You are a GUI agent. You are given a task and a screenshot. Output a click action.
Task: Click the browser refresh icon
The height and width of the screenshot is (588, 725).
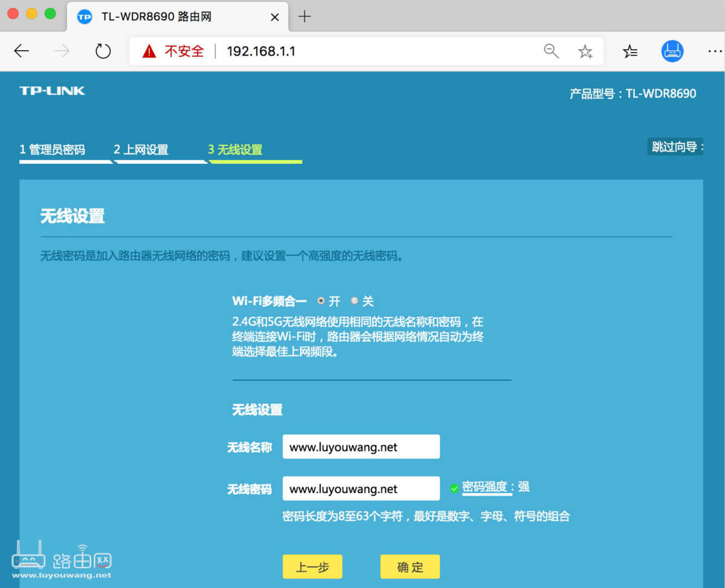[x=103, y=51]
